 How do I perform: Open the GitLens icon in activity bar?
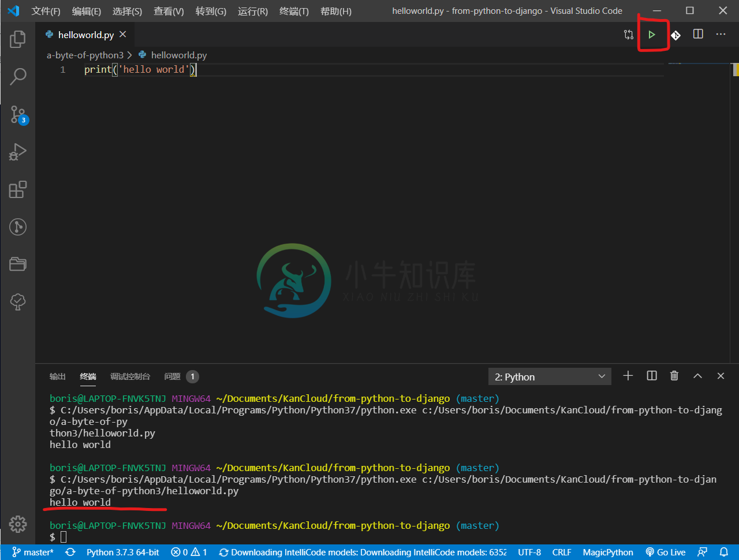coord(18,227)
